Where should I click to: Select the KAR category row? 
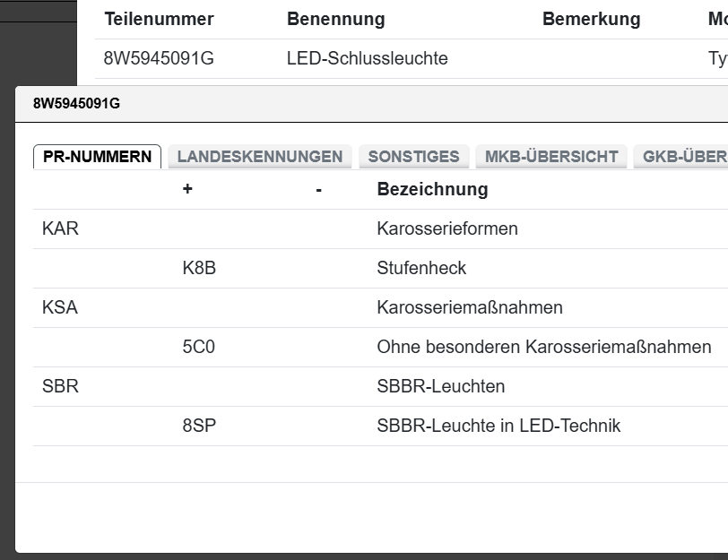coord(60,228)
